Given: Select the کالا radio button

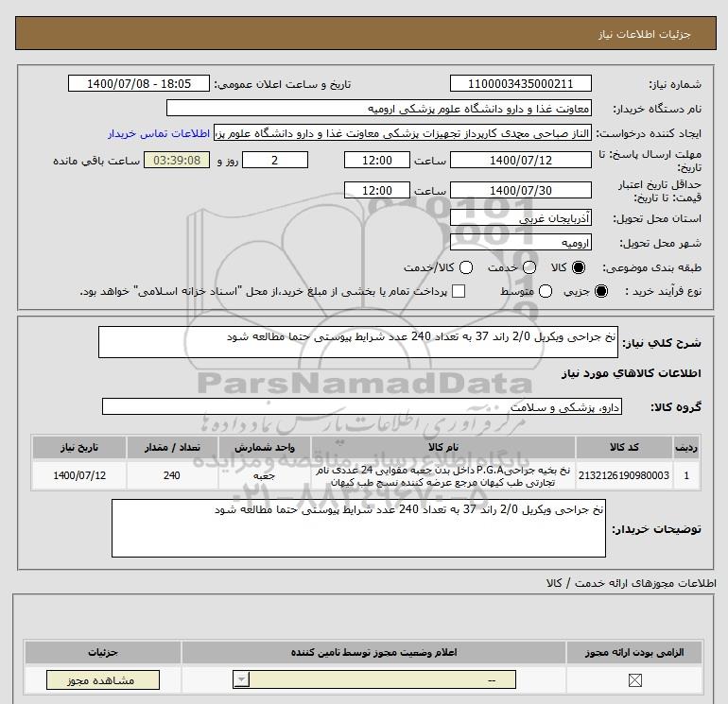Looking at the screenshot, I should tap(579, 267).
